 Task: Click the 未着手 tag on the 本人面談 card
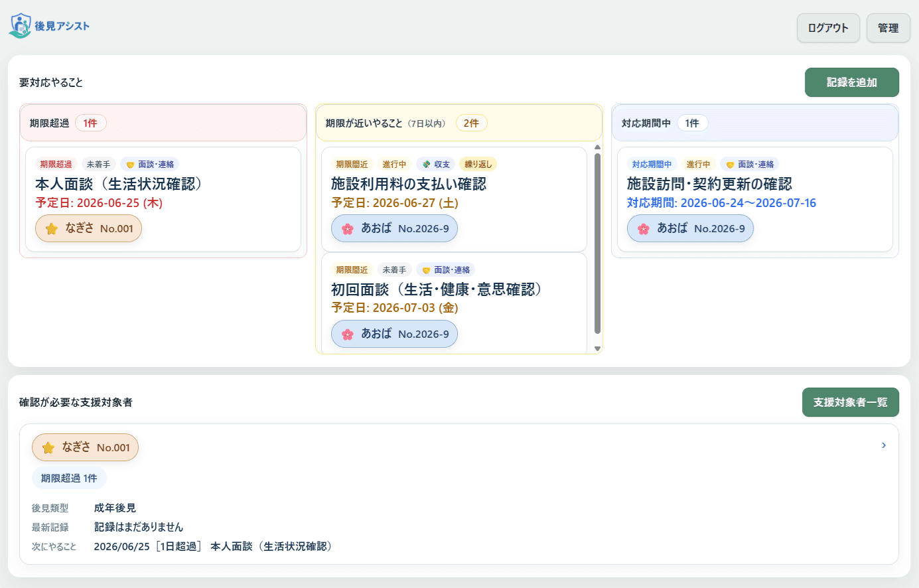pyautogui.click(x=98, y=165)
